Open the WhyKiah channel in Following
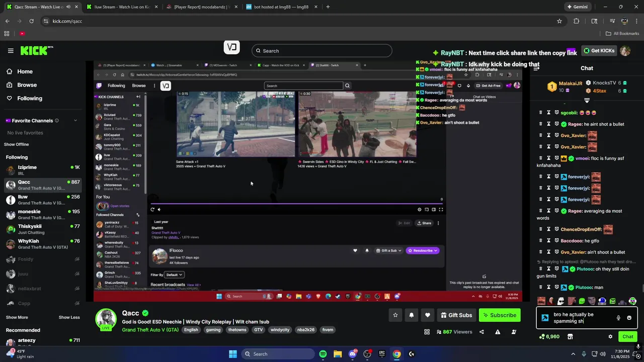This screenshot has height=362, width=644. [x=42, y=244]
